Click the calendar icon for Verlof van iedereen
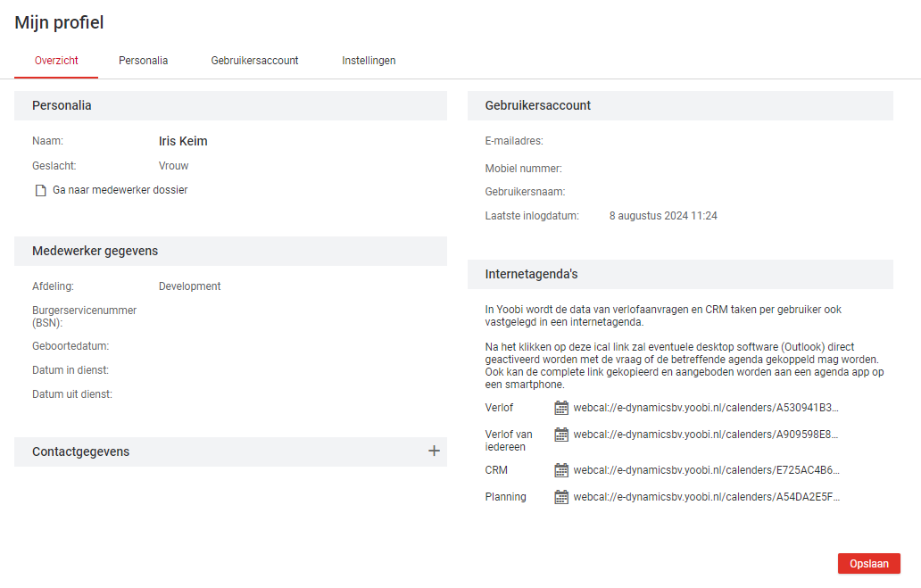The height and width of the screenshot is (588, 921). 561,435
